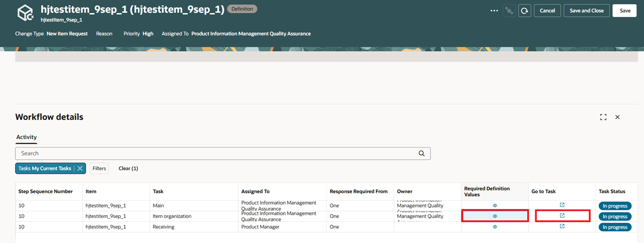The height and width of the screenshot is (243, 644).
Task: Open Go to Task for Item organization
Action: point(562,215)
